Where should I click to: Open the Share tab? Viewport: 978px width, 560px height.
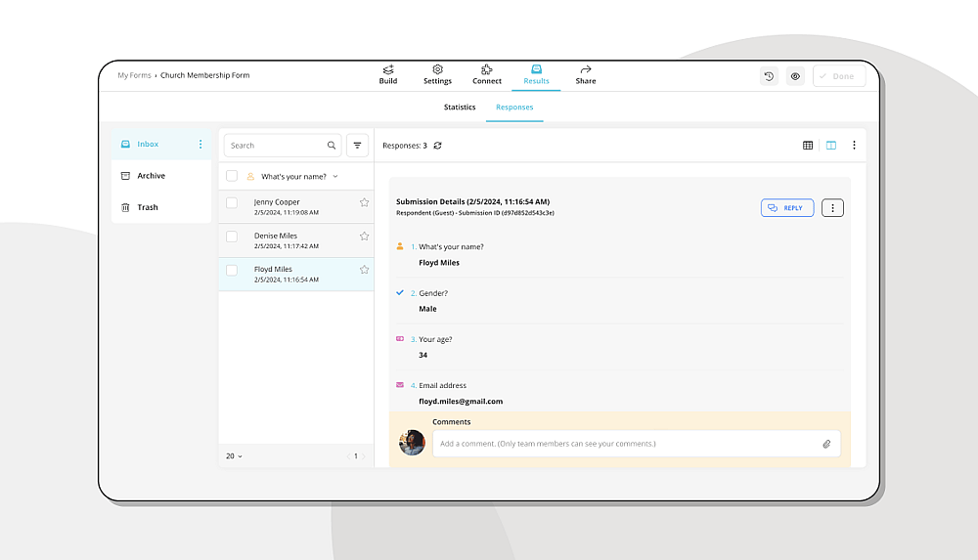[585, 75]
